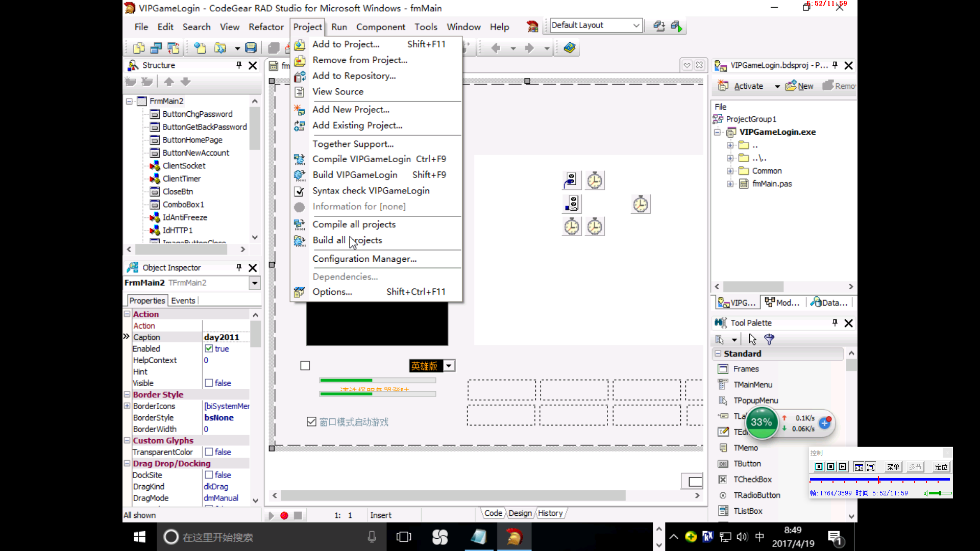Click the blue playback progress slider
This screenshot has width=980, height=551.
[x=879, y=480]
